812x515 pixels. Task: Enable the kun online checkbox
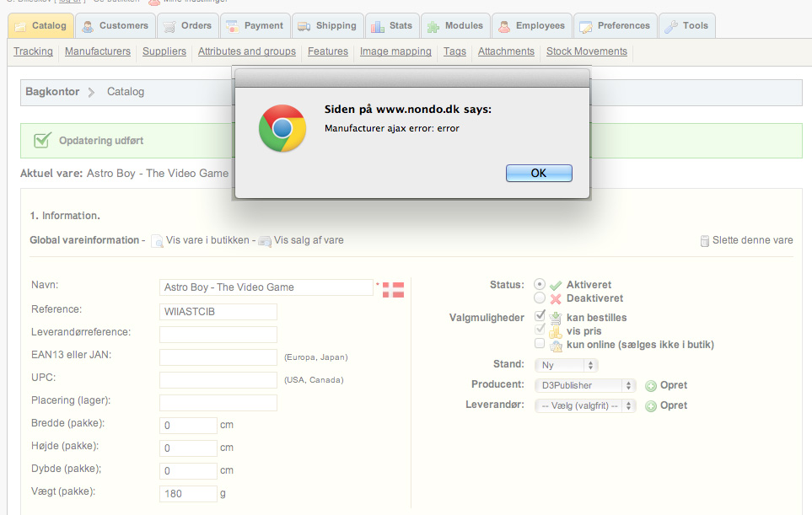pos(540,343)
